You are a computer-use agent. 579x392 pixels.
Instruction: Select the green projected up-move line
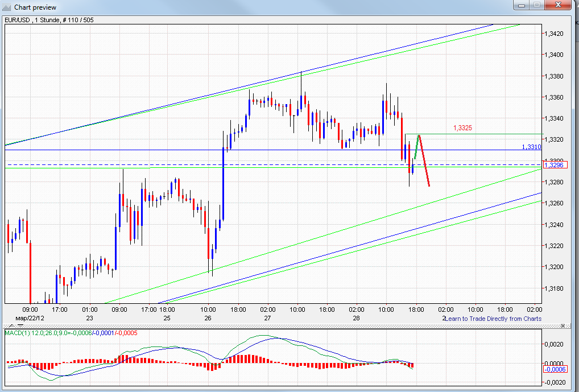pyautogui.click(x=416, y=147)
